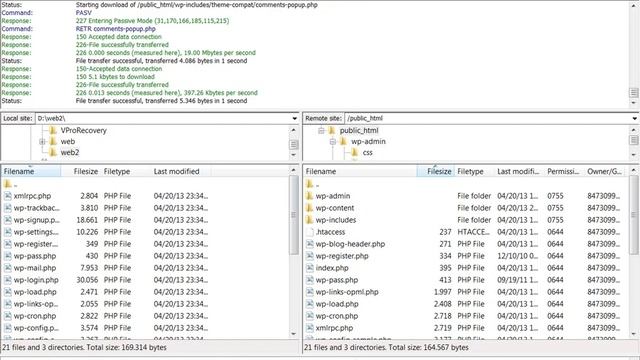Open the Remote site path dropdown
Screen dimensions: 640x360
tap(635, 118)
